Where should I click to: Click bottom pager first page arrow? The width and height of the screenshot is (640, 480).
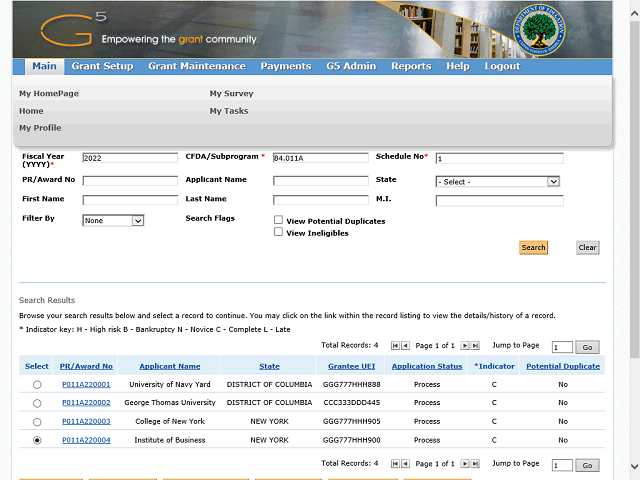(395, 464)
